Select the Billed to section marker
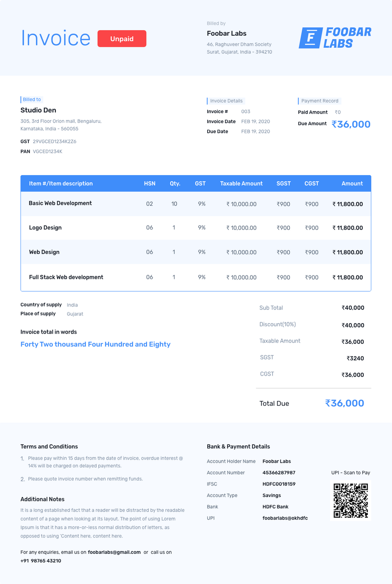This screenshot has height=584, width=392. pyautogui.click(x=32, y=99)
